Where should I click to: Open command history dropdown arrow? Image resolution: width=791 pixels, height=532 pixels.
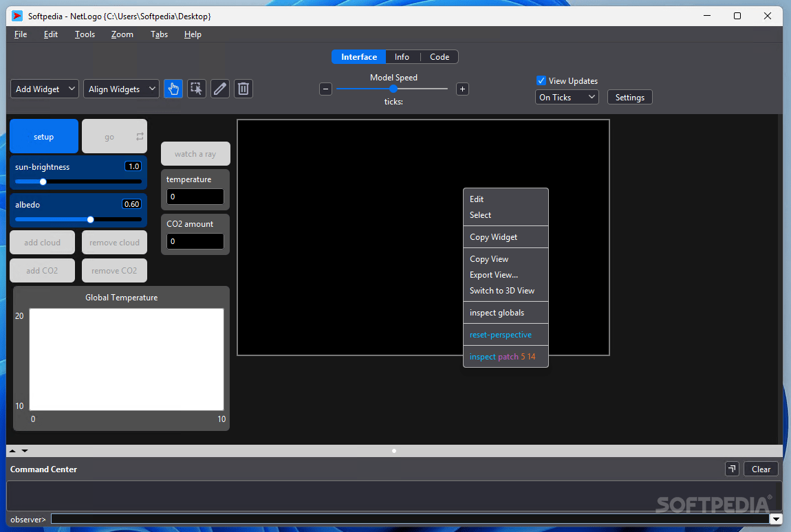(x=776, y=519)
